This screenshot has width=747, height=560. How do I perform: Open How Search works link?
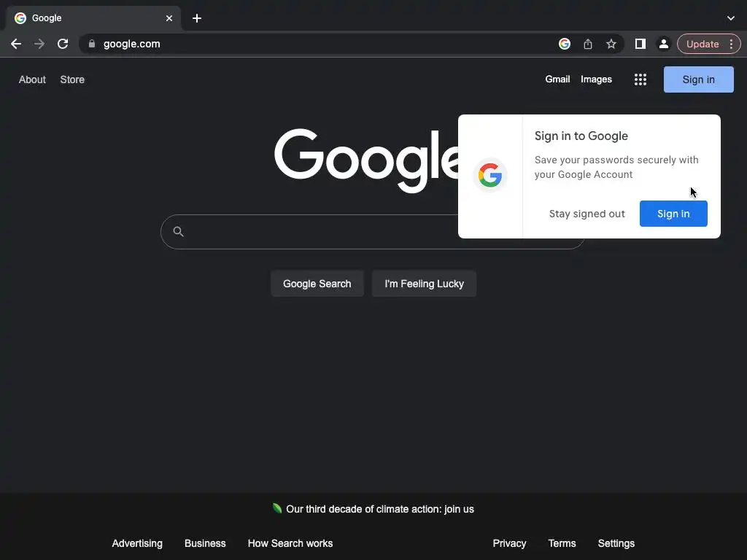point(290,543)
